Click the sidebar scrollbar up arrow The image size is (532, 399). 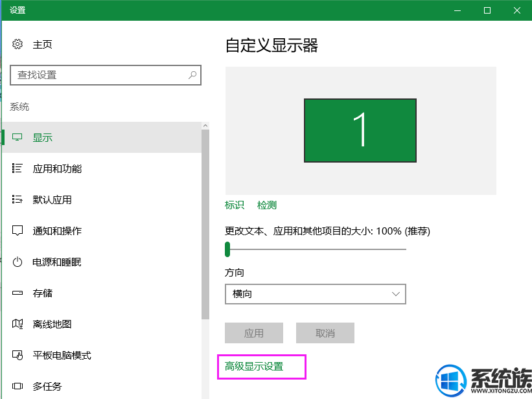click(x=205, y=126)
